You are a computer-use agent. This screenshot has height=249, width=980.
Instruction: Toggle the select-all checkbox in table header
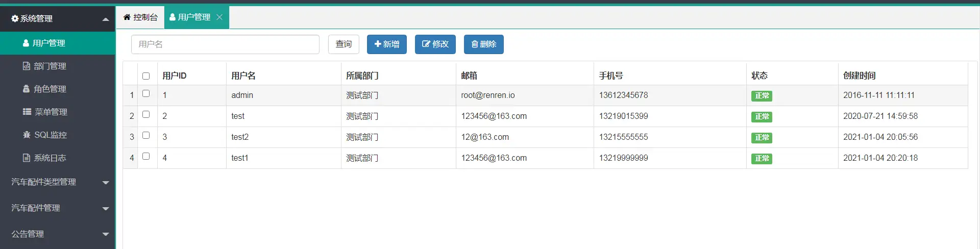coord(146,76)
